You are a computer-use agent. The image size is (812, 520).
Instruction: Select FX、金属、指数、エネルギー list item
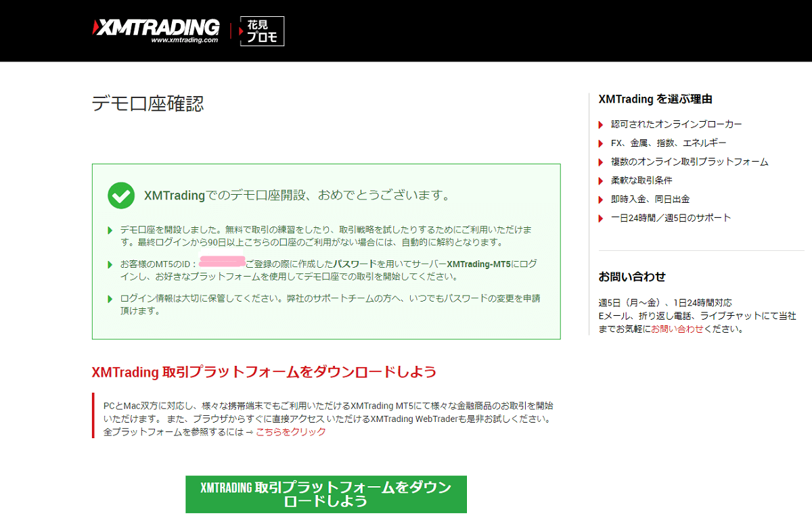669,143
